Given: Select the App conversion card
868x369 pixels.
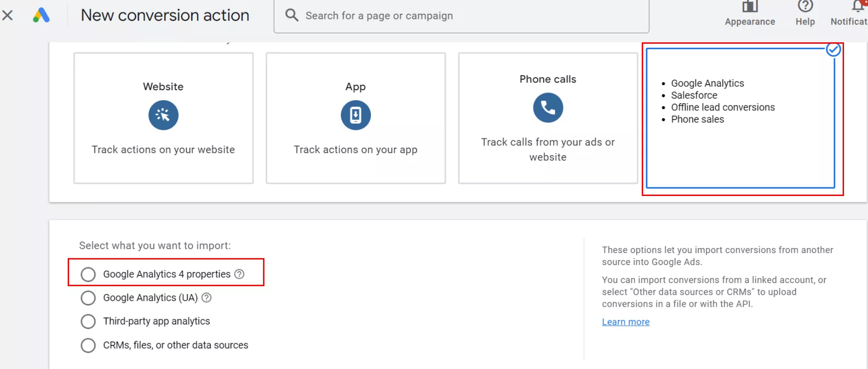Looking at the screenshot, I should click(x=356, y=118).
